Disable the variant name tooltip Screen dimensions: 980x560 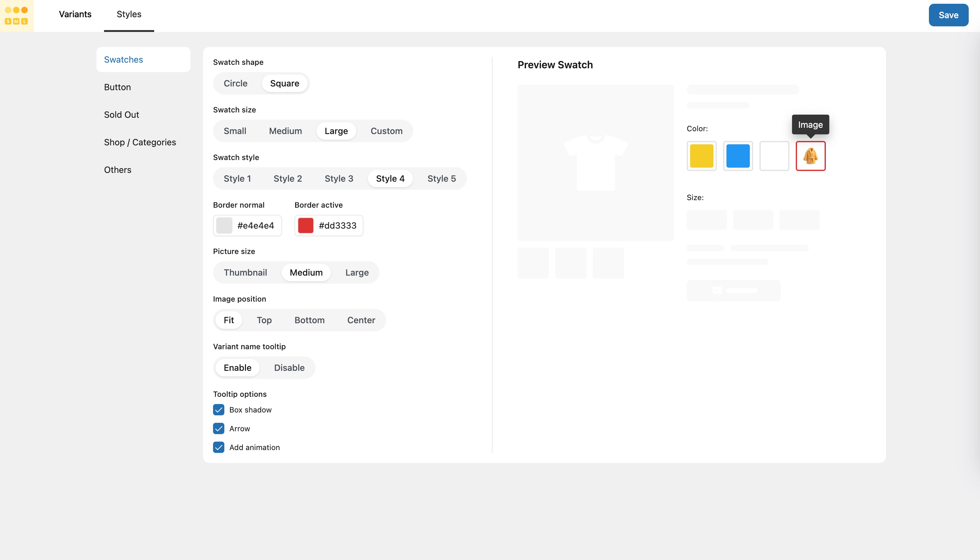289,368
